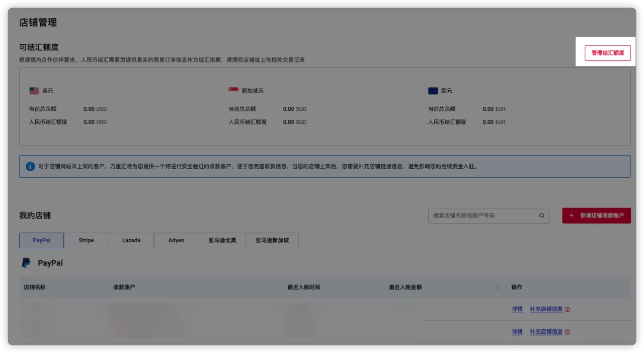This screenshot has height=353, width=644.
Task: Open the Adyen tab
Action: click(x=176, y=240)
